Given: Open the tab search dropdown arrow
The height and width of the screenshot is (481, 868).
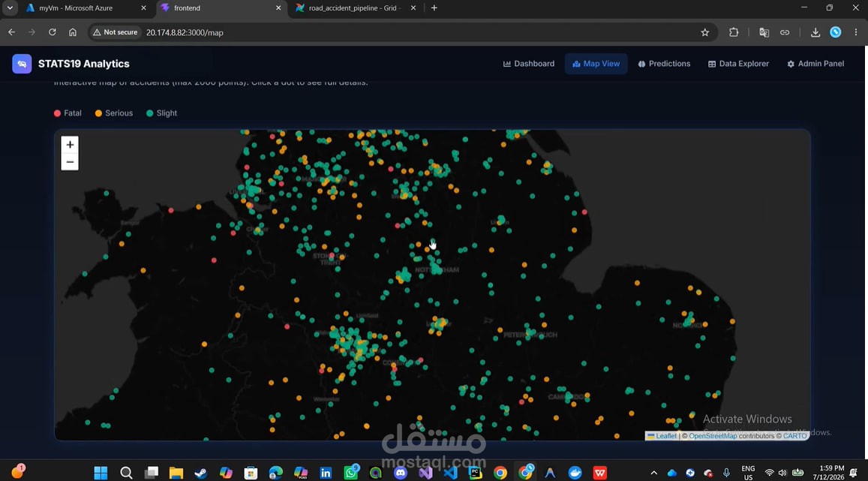Looking at the screenshot, I should 10,8.
